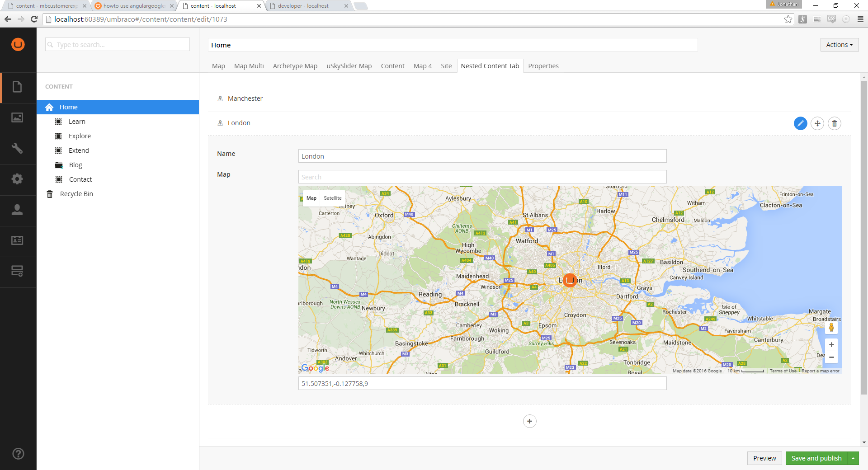Image resolution: width=868 pixels, height=470 pixels.
Task: Click Report a map error link
Action: tap(821, 371)
